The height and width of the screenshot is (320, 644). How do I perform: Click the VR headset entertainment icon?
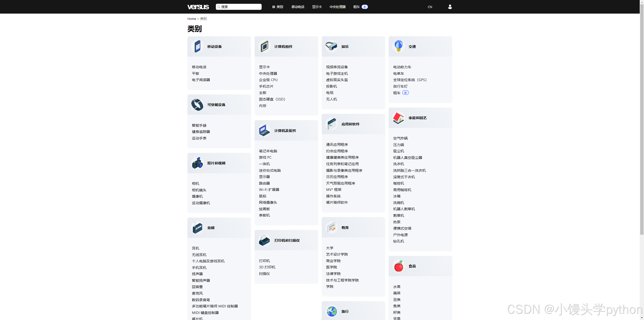click(x=331, y=47)
